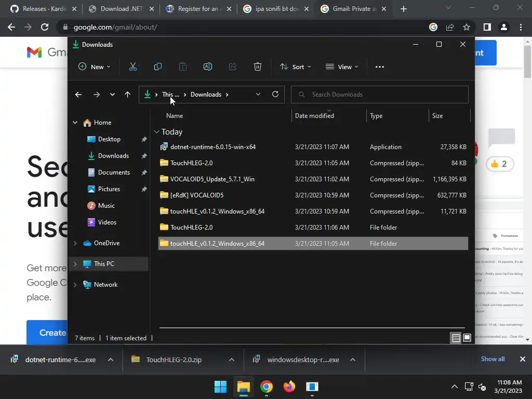Open the View dropdown menu
The width and height of the screenshot is (532, 399).
(342, 67)
